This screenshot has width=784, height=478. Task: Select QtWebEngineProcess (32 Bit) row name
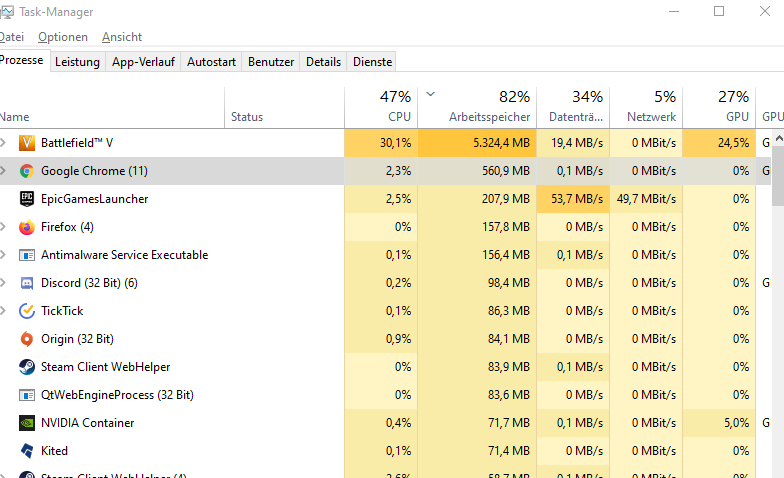click(117, 395)
